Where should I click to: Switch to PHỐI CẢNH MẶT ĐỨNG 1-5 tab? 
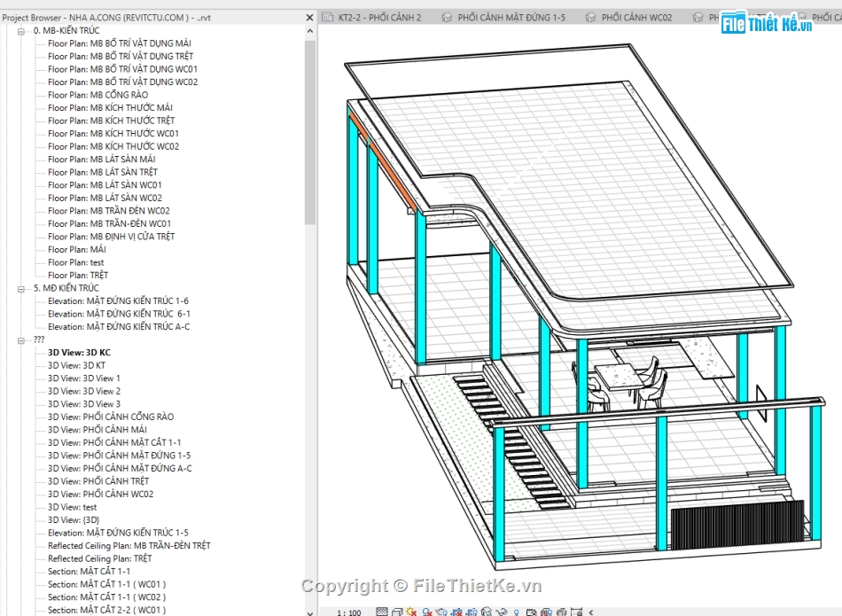(x=511, y=17)
